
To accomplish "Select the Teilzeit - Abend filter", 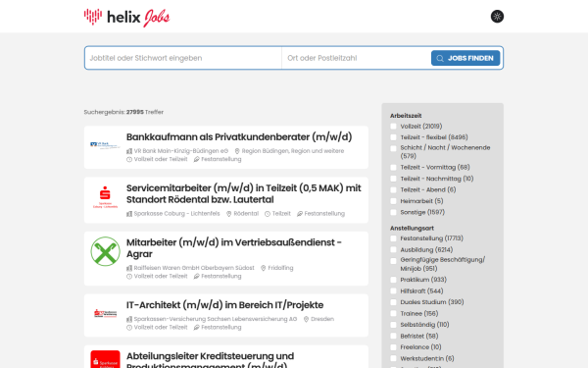I will pos(393,190).
